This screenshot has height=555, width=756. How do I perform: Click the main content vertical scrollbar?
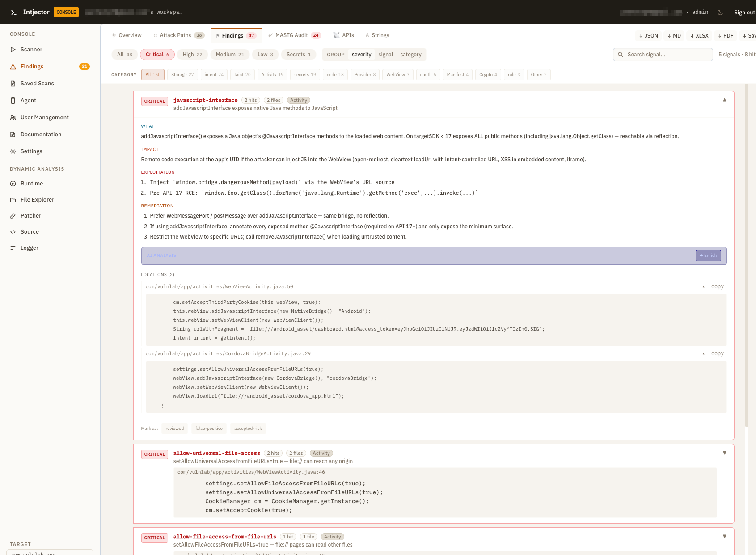tap(746, 255)
